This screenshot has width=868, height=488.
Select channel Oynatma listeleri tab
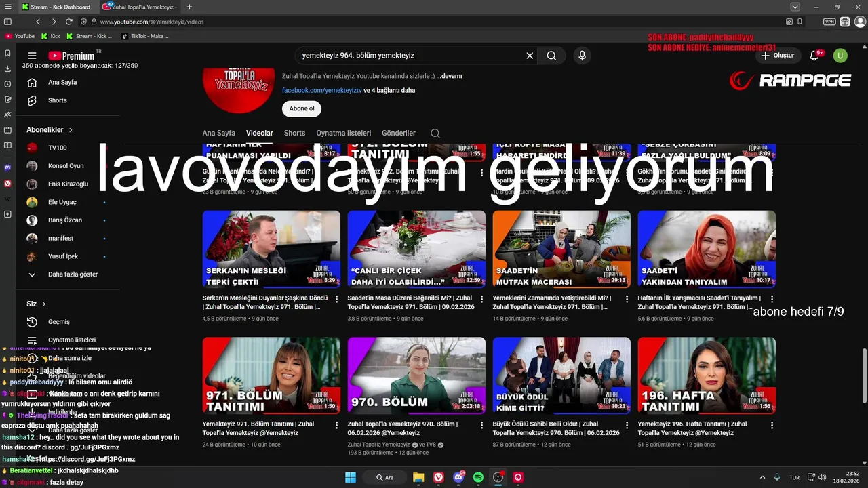click(x=344, y=134)
